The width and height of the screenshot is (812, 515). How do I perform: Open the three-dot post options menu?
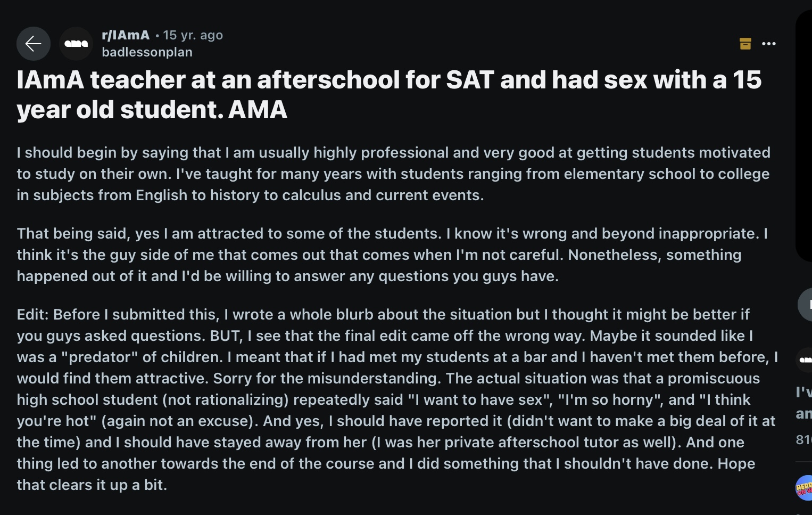click(769, 44)
